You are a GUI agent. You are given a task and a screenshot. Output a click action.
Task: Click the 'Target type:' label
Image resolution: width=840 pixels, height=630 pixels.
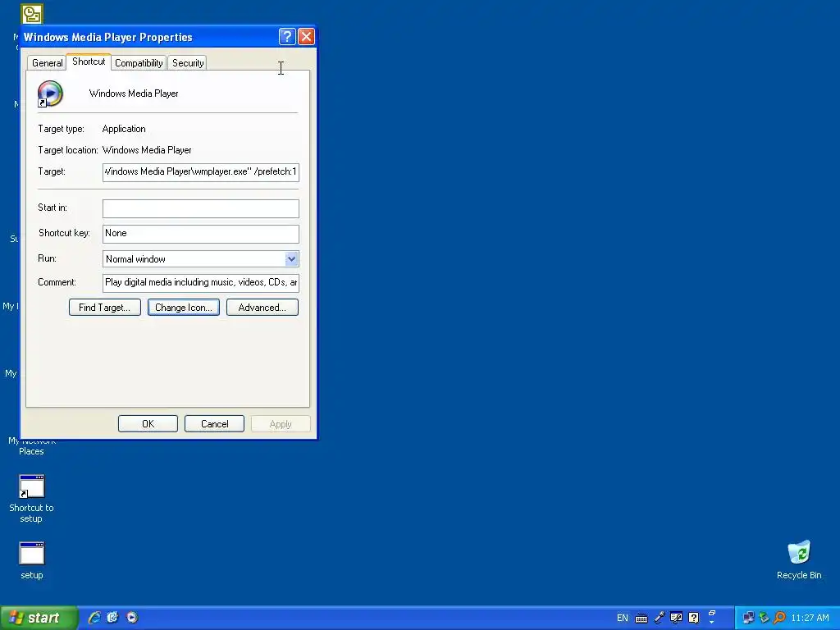tap(61, 129)
